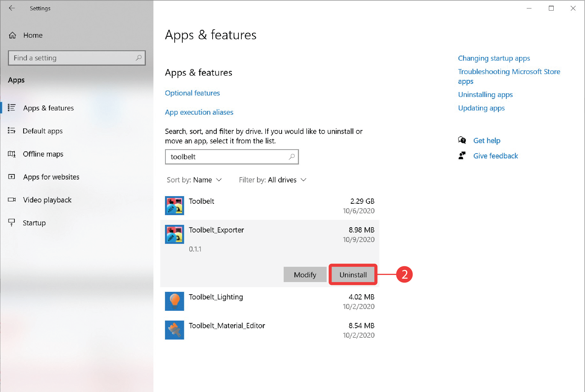
Task: Open Default apps section
Action: [43, 131]
